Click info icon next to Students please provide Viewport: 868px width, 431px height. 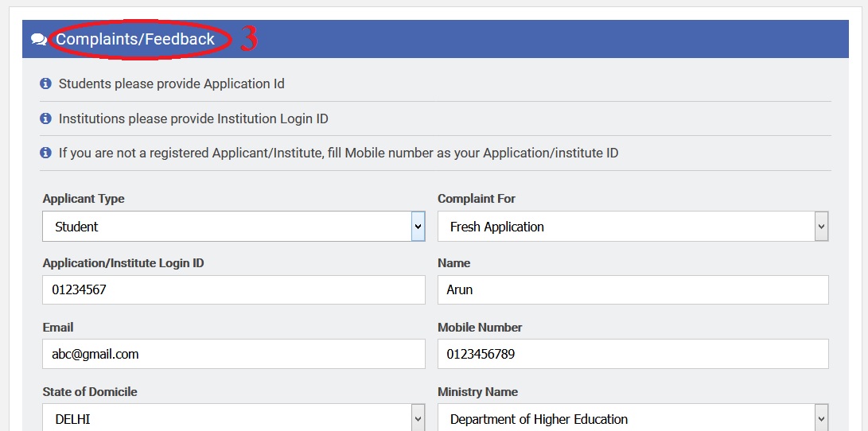click(46, 84)
